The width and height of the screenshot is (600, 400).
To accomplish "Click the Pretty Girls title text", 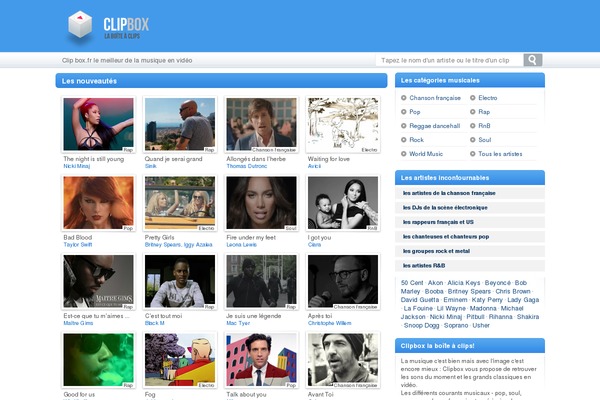I will [159, 237].
